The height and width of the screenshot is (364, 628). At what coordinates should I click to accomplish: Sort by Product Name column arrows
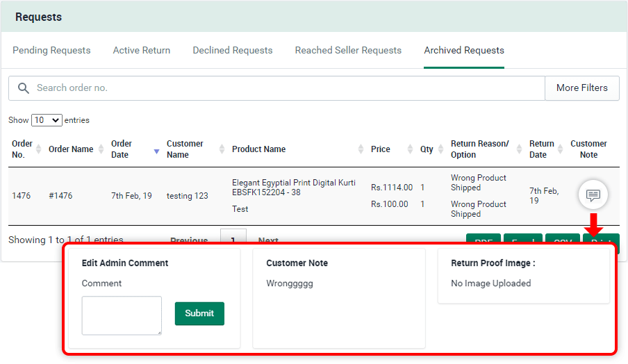(361, 149)
